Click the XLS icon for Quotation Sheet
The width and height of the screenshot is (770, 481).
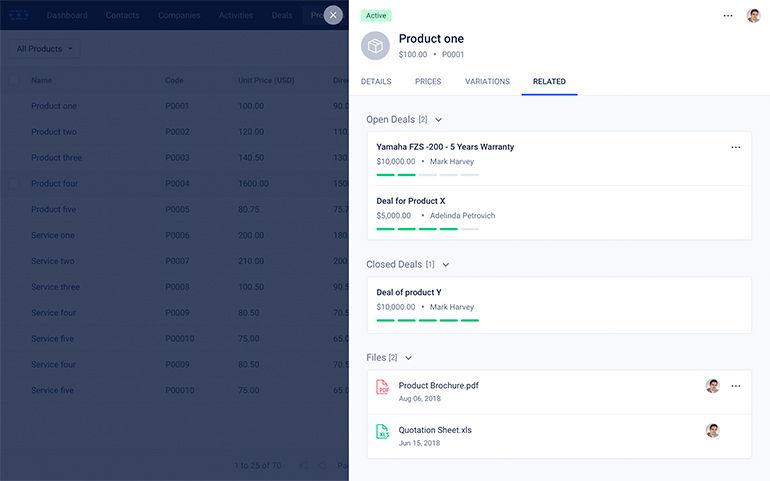point(382,432)
